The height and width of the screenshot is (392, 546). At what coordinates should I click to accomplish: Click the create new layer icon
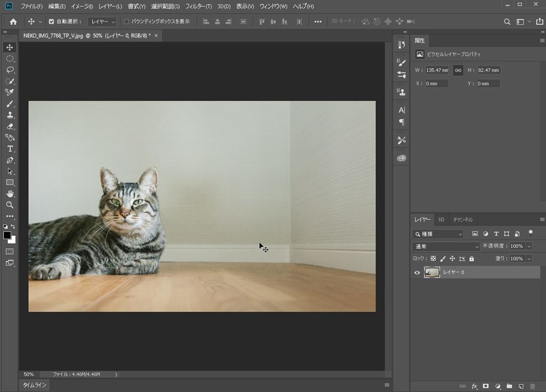point(521,386)
